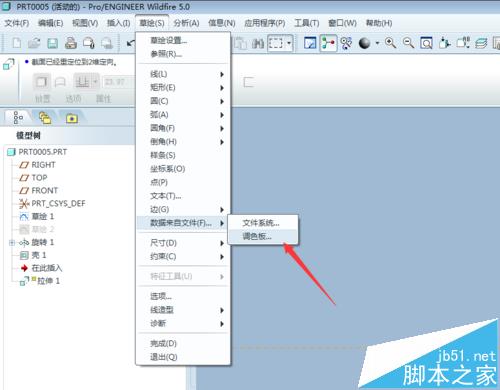Click the Open file folder icon
This screenshot has width=500, height=390.
(x=34, y=43)
